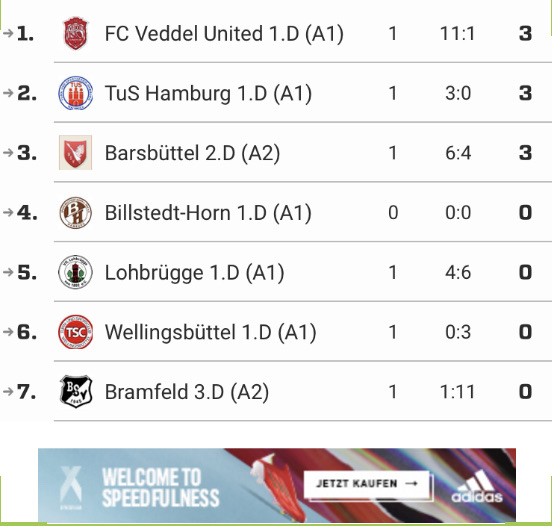Open Billstedt-Horn 1.D (A1) team page
Image resolution: width=552 pixels, height=526 pixels.
[x=208, y=213]
